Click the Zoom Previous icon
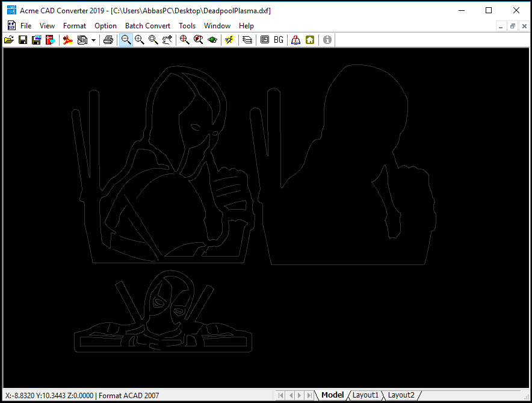This screenshot has width=532, height=403. click(199, 40)
